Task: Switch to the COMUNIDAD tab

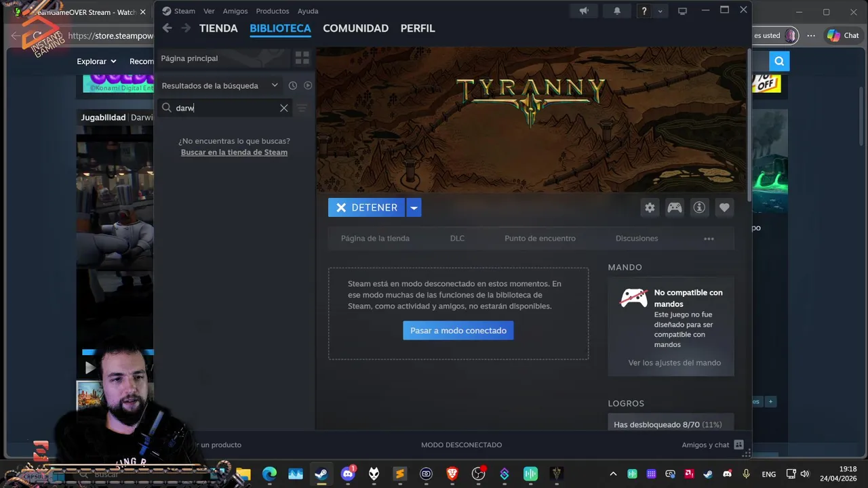Action: click(x=355, y=28)
